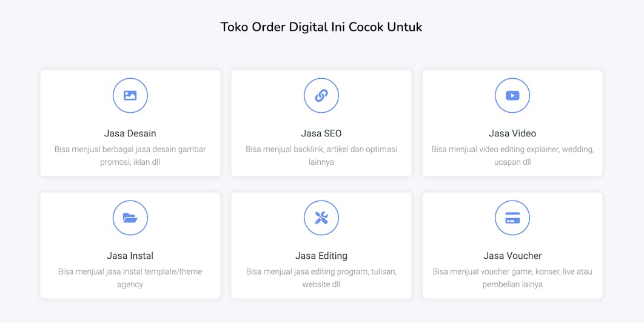
Task: Click the 'Toko Order Digital Ini Cocok Untuk' heading
Action: tap(321, 27)
